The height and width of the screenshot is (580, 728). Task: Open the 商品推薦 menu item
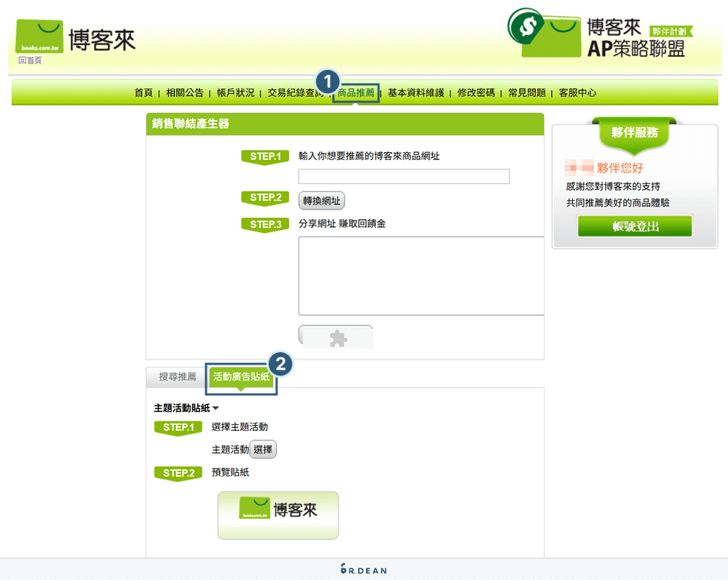[x=355, y=92]
